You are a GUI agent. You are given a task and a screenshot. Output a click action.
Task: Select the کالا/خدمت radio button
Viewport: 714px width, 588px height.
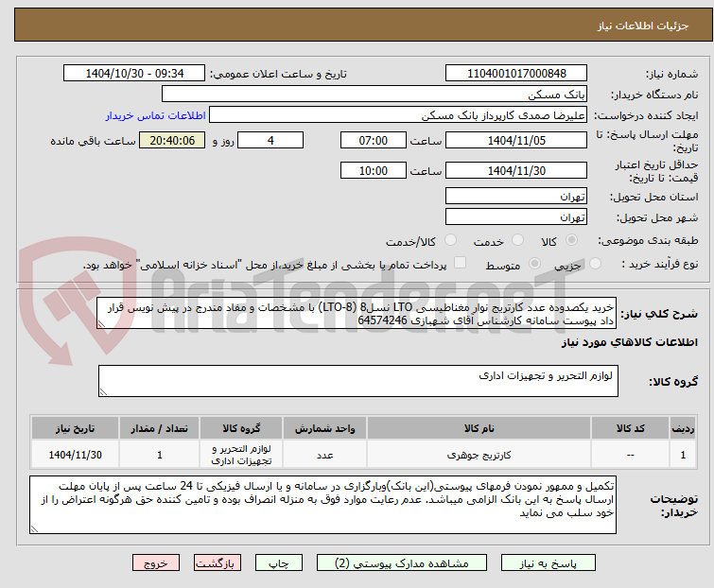pos(450,240)
